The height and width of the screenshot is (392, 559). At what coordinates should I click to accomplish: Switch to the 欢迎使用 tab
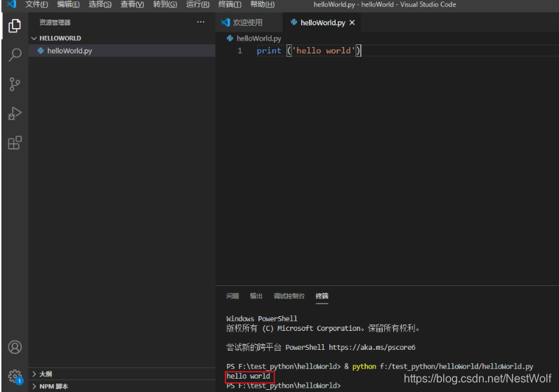tap(249, 22)
